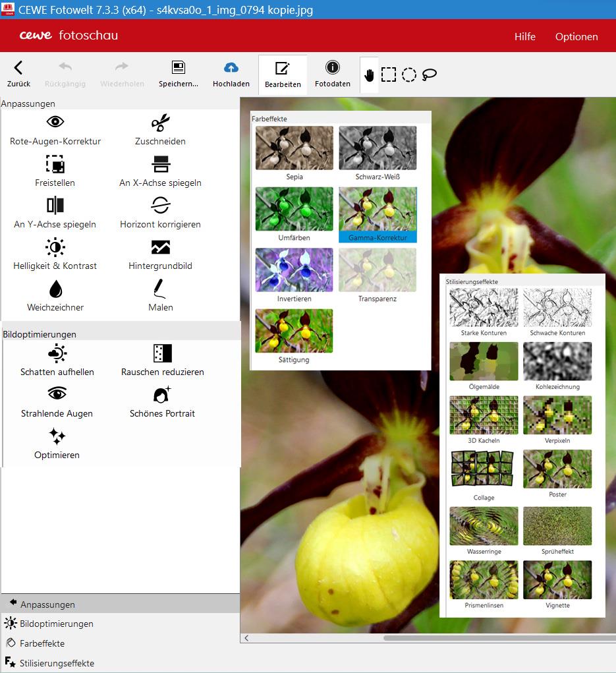The height and width of the screenshot is (673, 616).
Task: Select the rectangular selection tool
Action: click(x=389, y=74)
